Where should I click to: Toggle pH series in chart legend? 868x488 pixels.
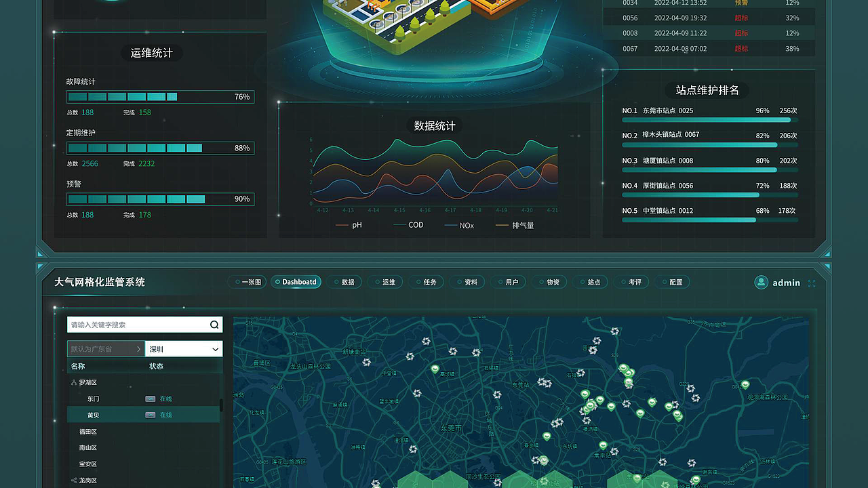[349, 225]
